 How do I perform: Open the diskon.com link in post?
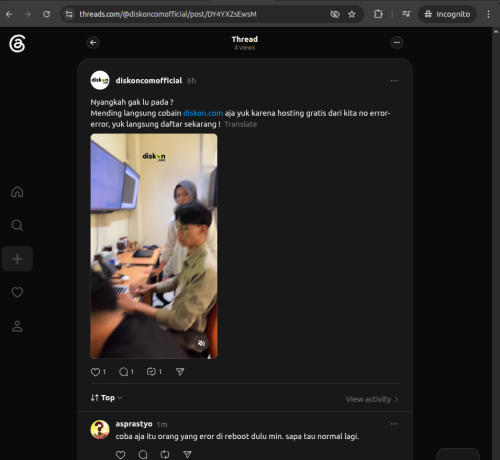click(x=203, y=113)
